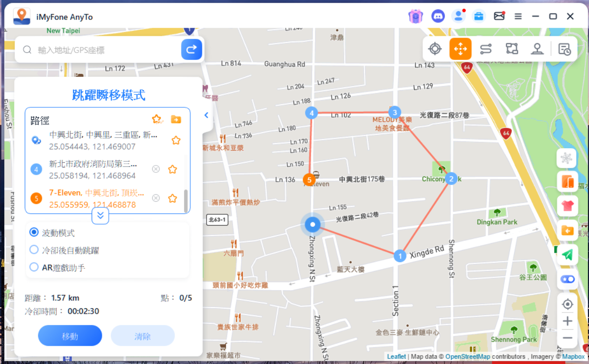The height and width of the screenshot is (364, 589).
Task: Click the 清除 button
Action: [142, 336]
